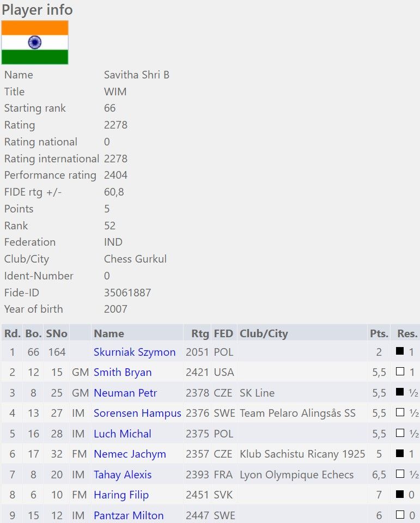Click the India flag image
This screenshot has width=420, height=523.
tap(35, 42)
